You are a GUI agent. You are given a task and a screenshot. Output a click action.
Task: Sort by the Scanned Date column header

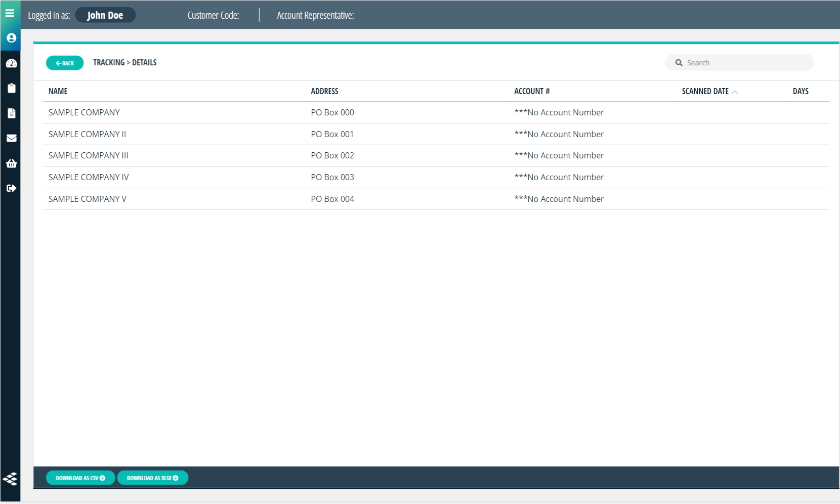click(x=705, y=91)
